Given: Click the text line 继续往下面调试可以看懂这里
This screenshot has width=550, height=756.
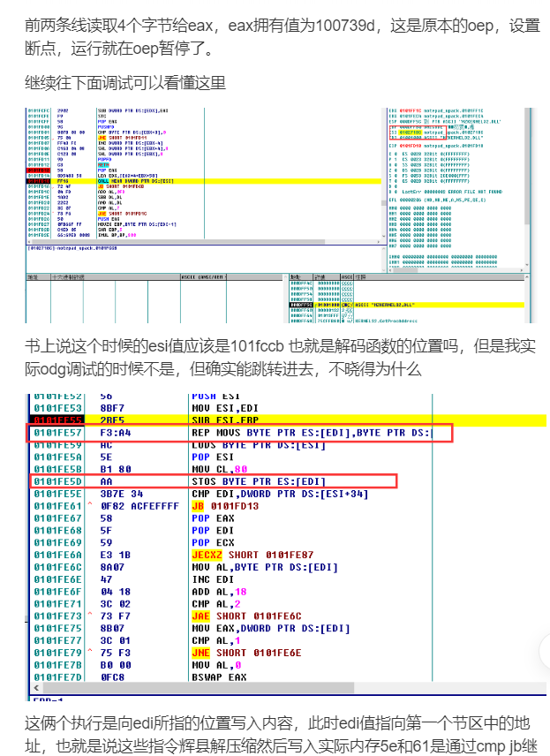Looking at the screenshot, I should (x=125, y=83).
